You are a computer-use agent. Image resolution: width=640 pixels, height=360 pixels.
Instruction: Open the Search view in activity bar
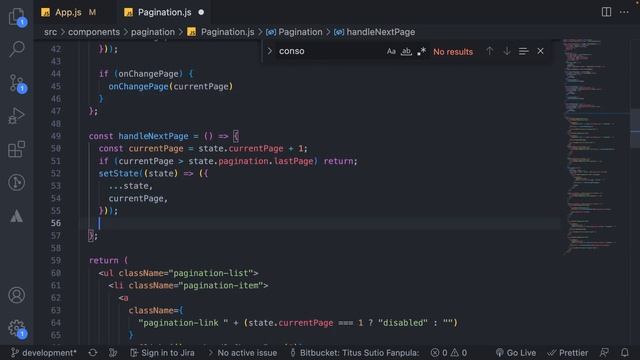(x=17, y=49)
